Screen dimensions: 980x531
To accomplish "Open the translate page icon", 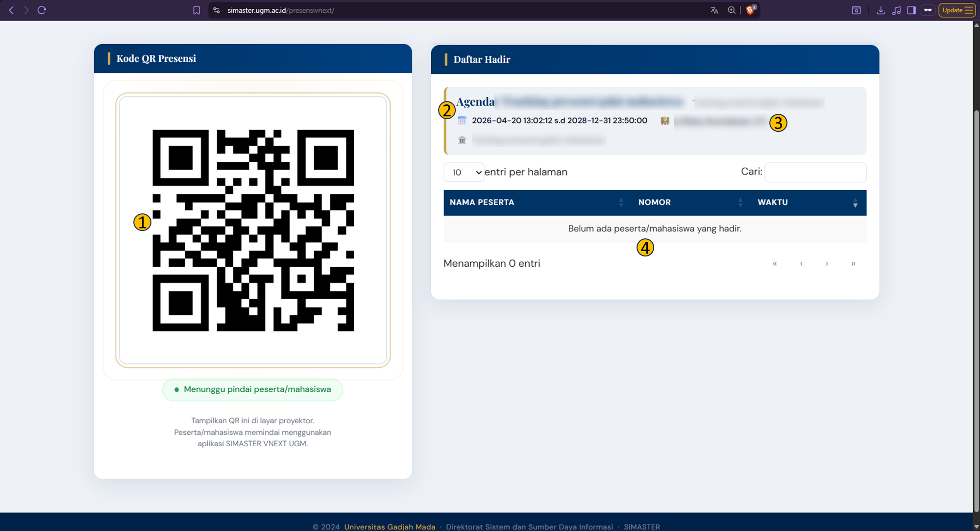I will click(x=714, y=10).
